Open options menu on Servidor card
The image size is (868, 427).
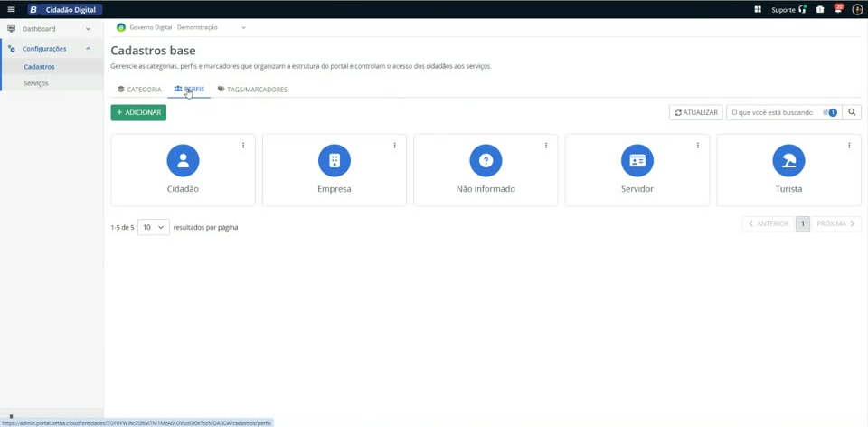[x=697, y=145]
